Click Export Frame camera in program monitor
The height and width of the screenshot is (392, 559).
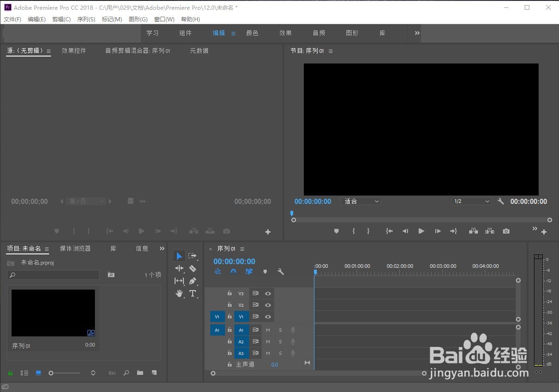506,231
